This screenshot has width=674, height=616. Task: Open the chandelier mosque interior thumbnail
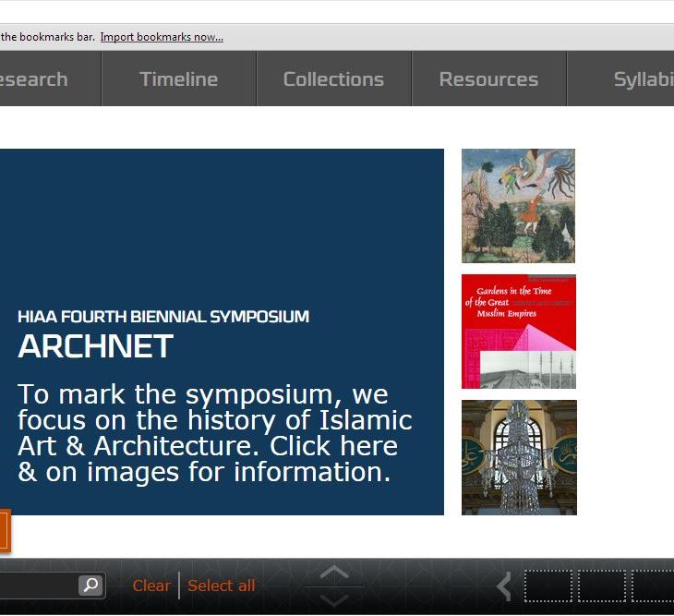[519, 457]
